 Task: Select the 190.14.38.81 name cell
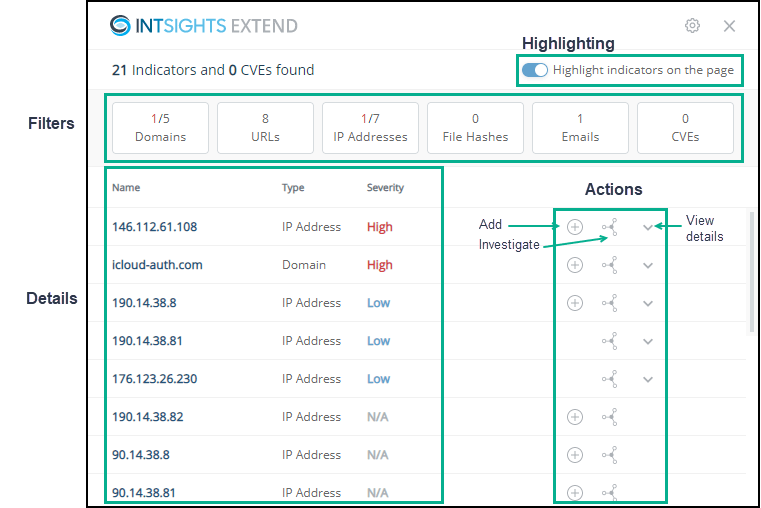click(x=147, y=341)
